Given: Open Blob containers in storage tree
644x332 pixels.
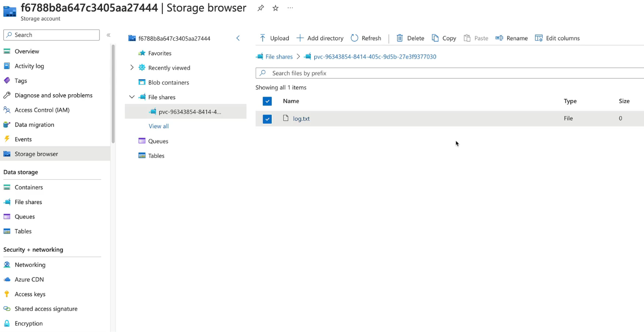Looking at the screenshot, I should (168, 83).
